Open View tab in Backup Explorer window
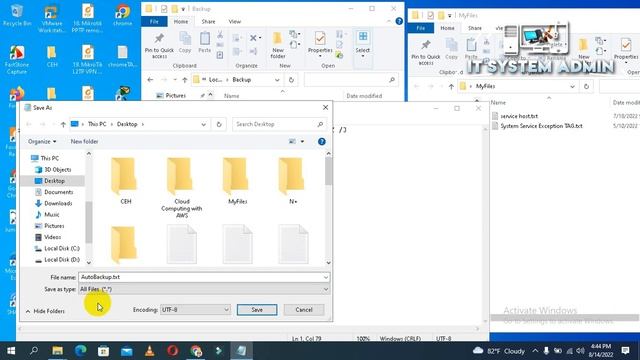 235,22
